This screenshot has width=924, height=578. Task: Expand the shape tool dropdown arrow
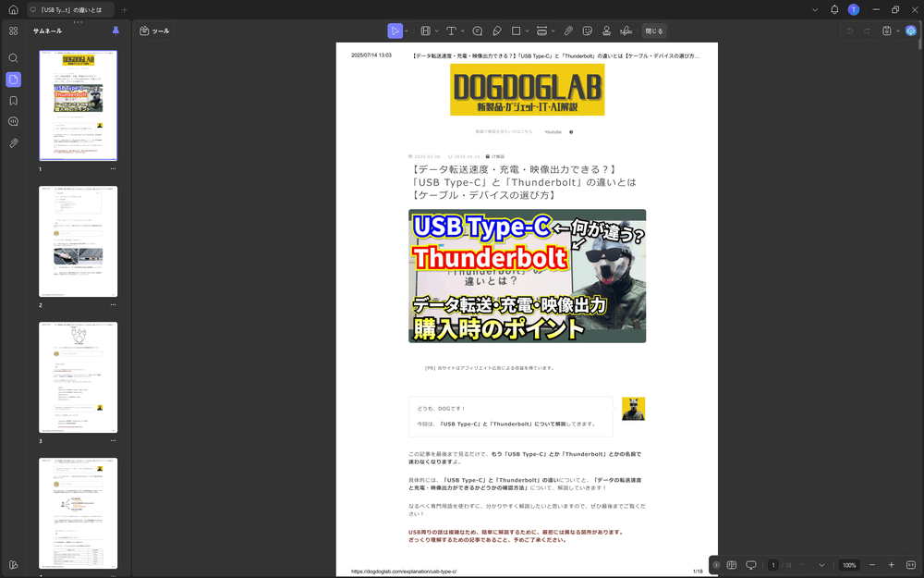527,31
